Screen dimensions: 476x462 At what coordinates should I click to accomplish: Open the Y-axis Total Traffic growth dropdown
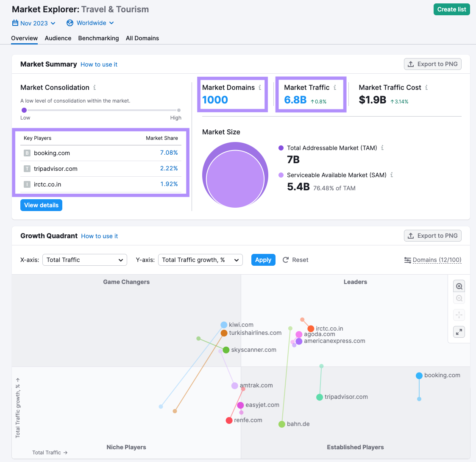point(200,260)
